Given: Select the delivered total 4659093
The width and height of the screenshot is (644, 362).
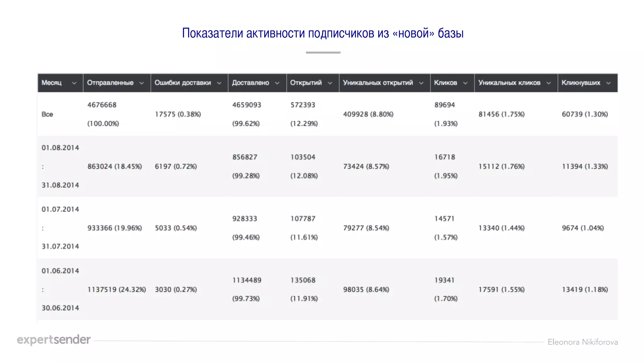Looking at the screenshot, I should pyautogui.click(x=247, y=105).
